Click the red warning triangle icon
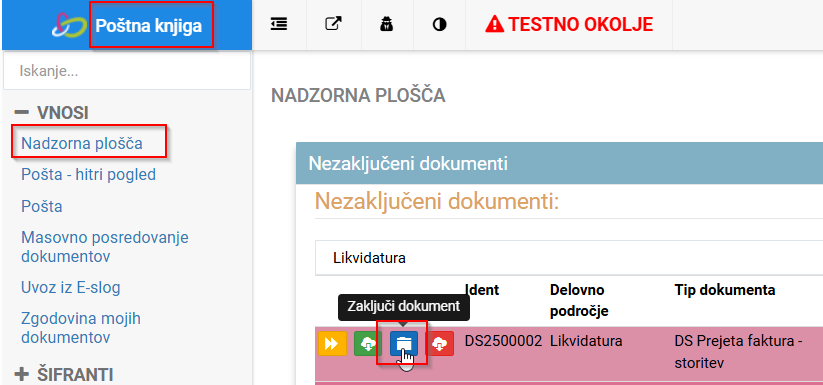Screen dimensions: 823x385 494,24
